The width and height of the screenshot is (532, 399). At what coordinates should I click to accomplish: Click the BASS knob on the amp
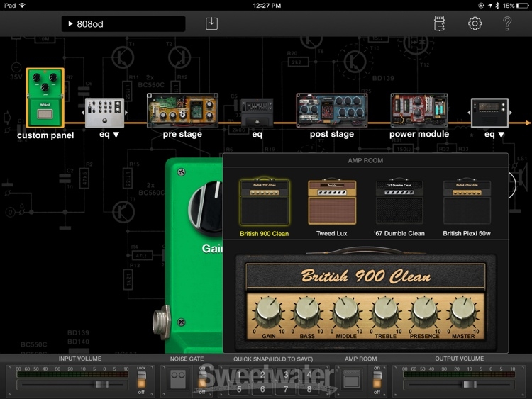point(307,311)
